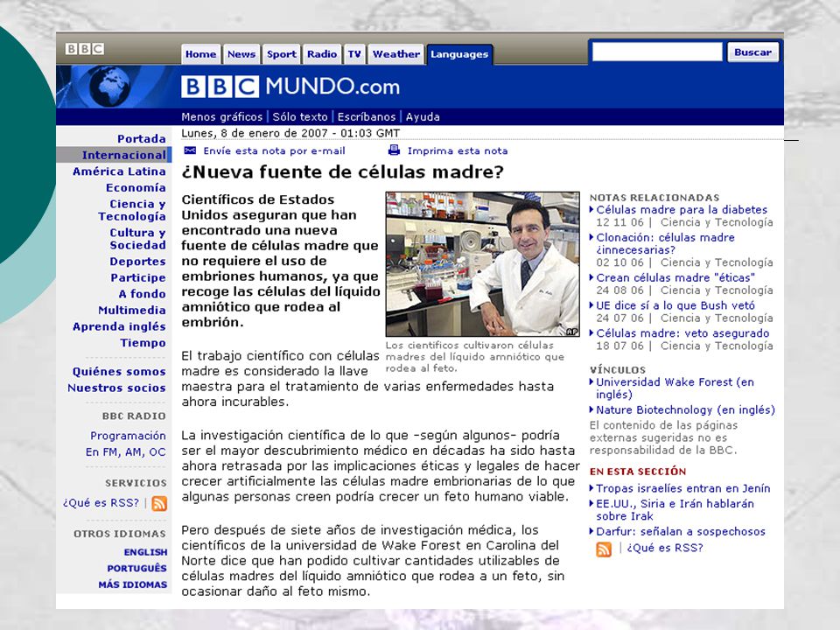Open the Participe section
Image resolution: width=840 pixels, height=630 pixels.
pyautogui.click(x=138, y=277)
